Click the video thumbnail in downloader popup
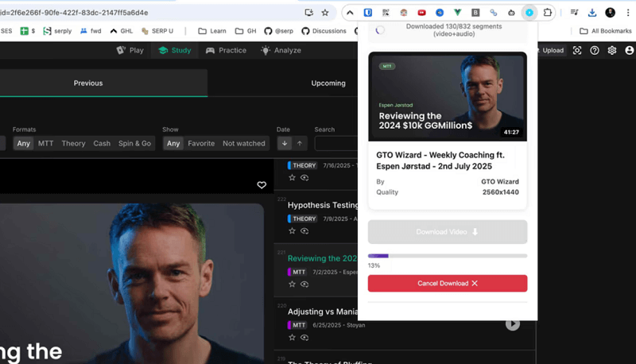Viewport: 636px width, 364px height. (448, 96)
